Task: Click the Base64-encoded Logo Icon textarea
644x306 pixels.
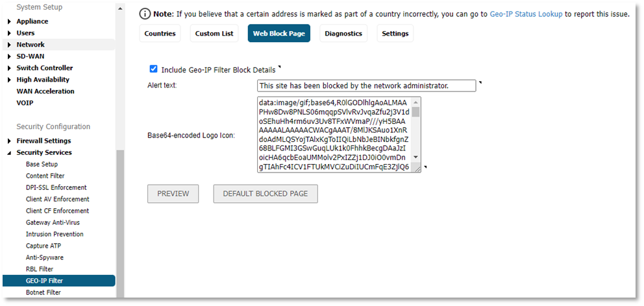Action: [x=334, y=135]
